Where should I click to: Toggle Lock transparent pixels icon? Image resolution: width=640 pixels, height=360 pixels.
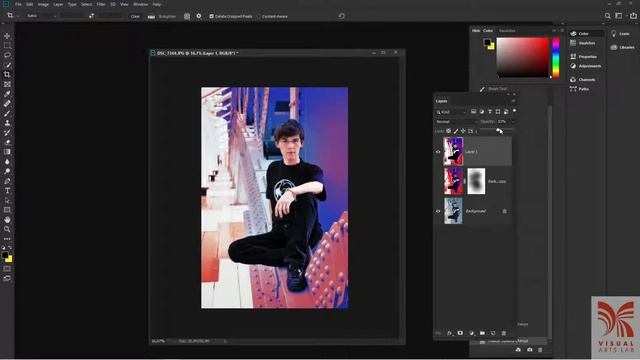449,131
